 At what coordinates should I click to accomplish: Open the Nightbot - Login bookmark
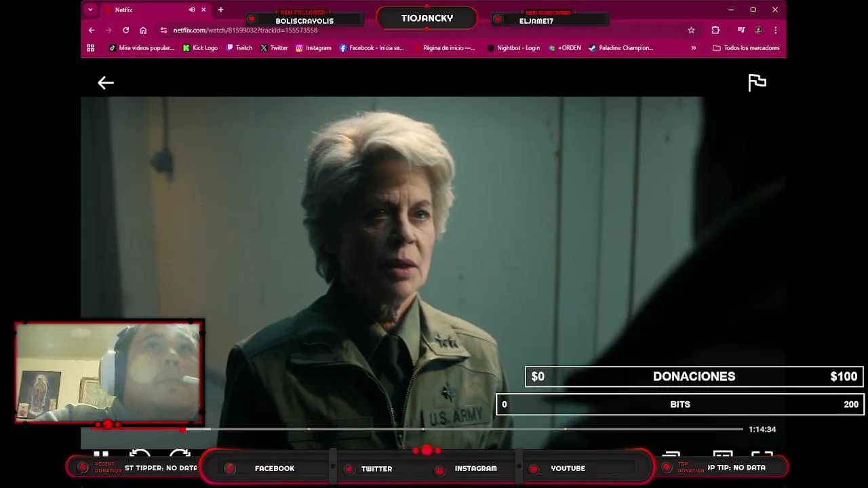pos(513,48)
